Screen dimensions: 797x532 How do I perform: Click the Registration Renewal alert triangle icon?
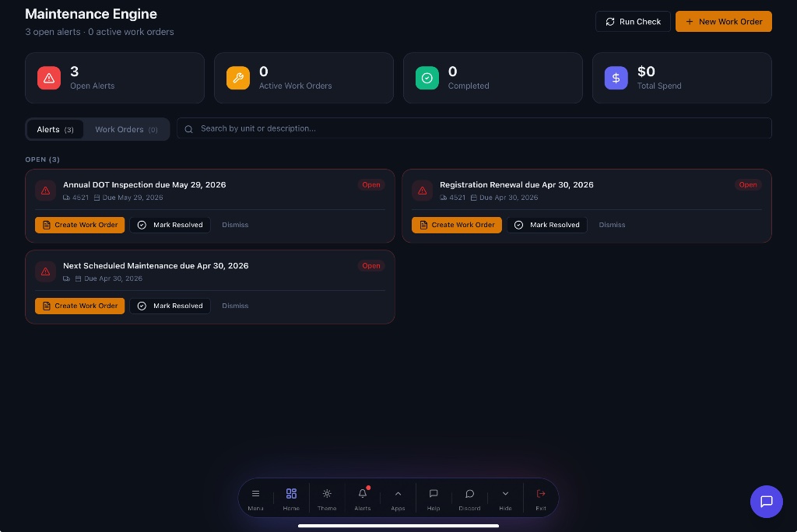pyautogui.click(x=423, y=191)
